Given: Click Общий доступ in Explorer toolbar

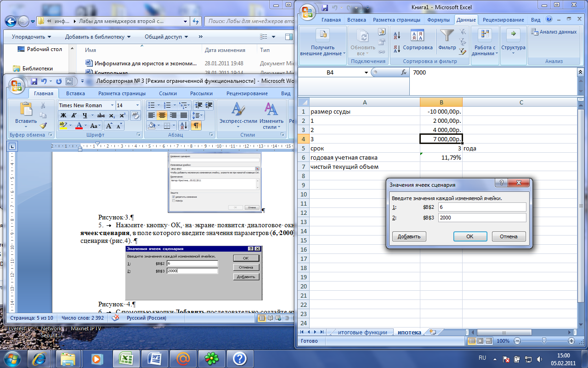Looking at the screenshot, I should 167,37.
